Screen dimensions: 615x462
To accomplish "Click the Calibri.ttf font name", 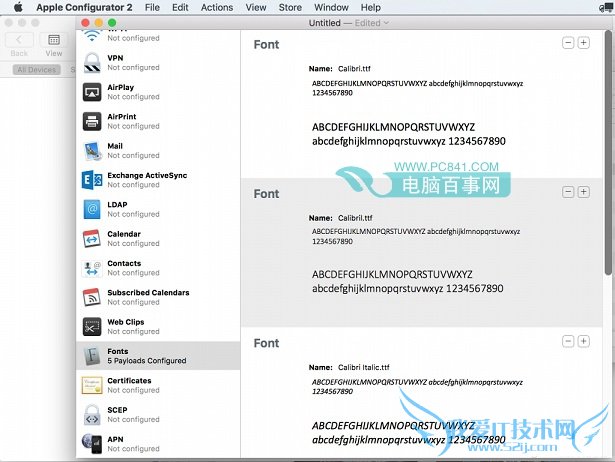I will coord(354,69).
